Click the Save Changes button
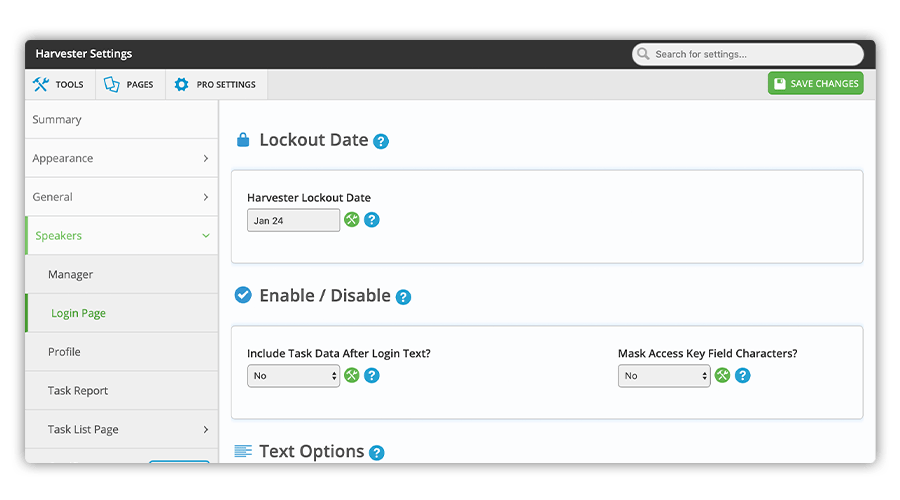This screenshot has width=900, height=500. (816, 84)
